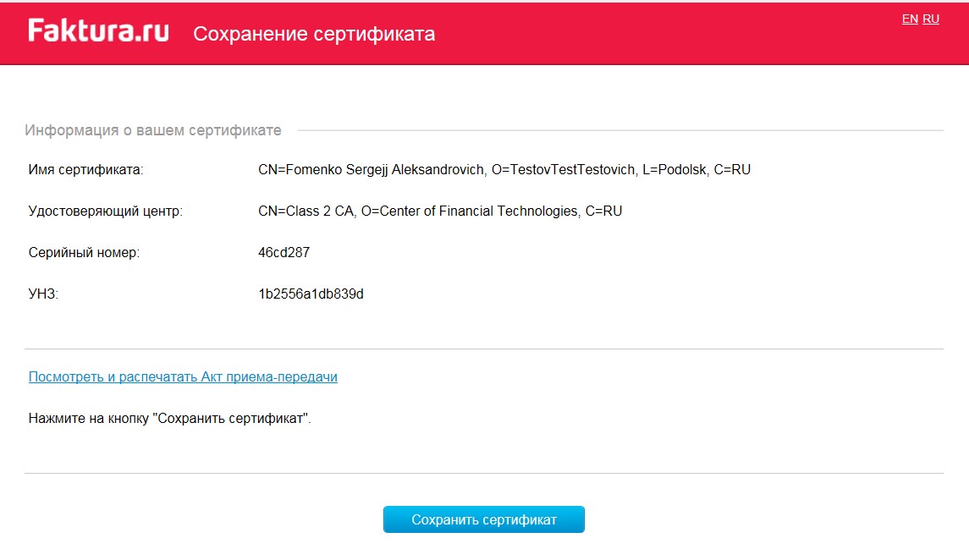
Task: Select the УНЗ value 1b2556a1db839d
Action: (x=311, y=294)
